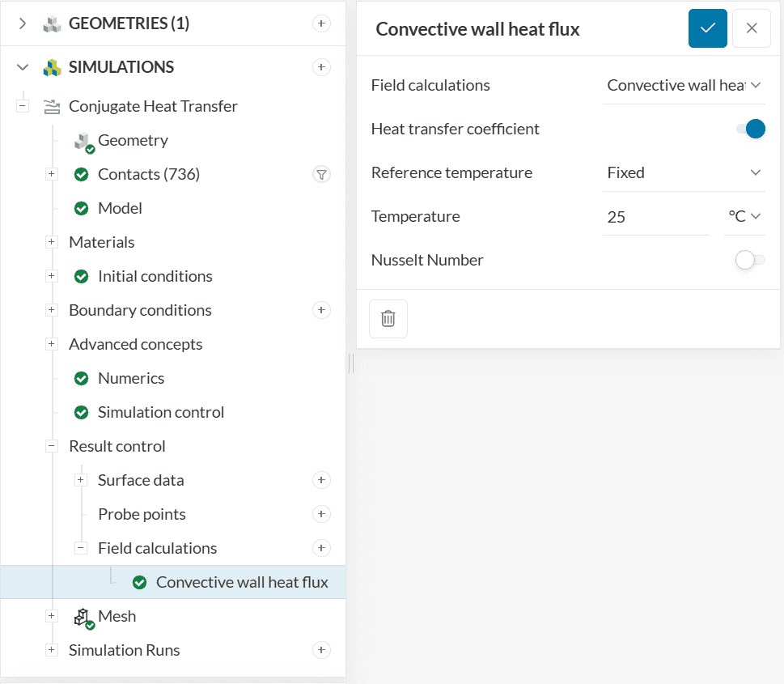Click the trash icon to delete field calculation
Image resolution: width=784 pixels, height=684 pixels.
click(388, 319)
